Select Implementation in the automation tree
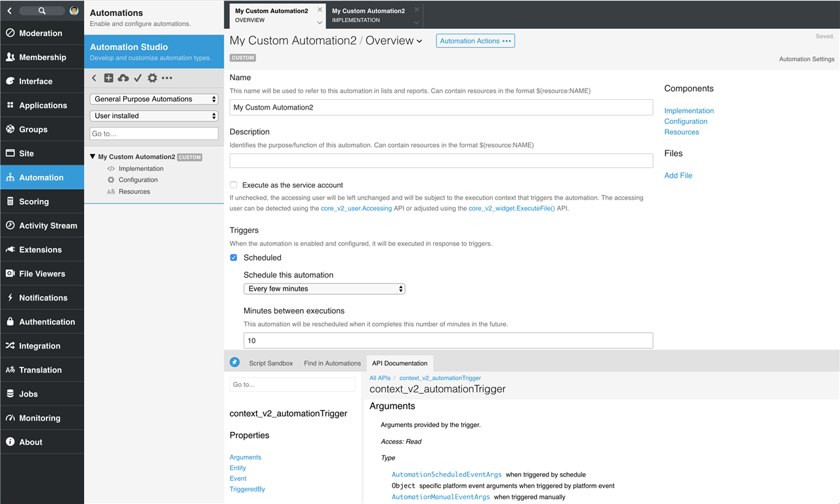 (x=141, y=169)
